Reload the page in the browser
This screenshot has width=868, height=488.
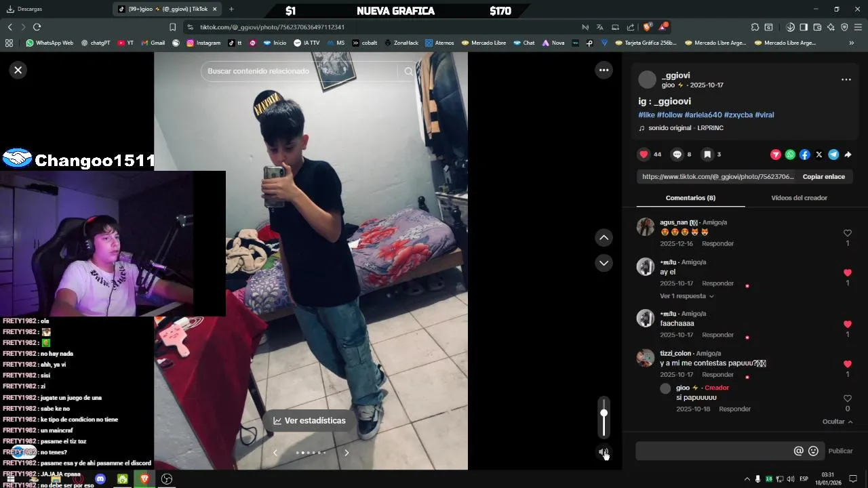pos(37,27)
